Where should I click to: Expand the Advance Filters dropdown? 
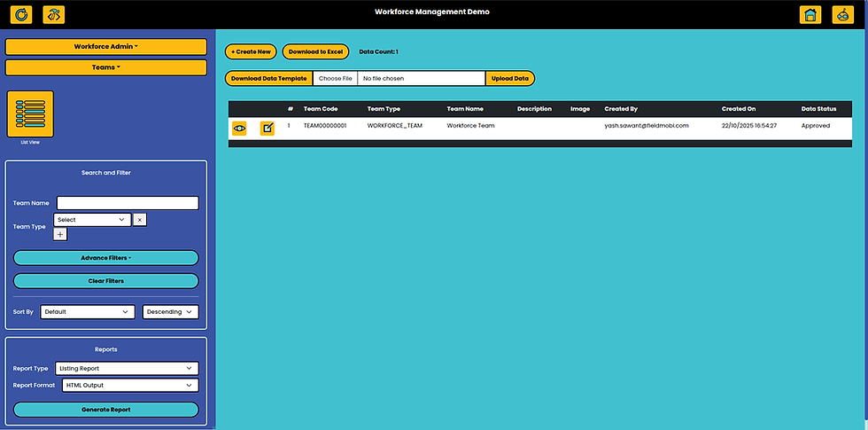105,258
